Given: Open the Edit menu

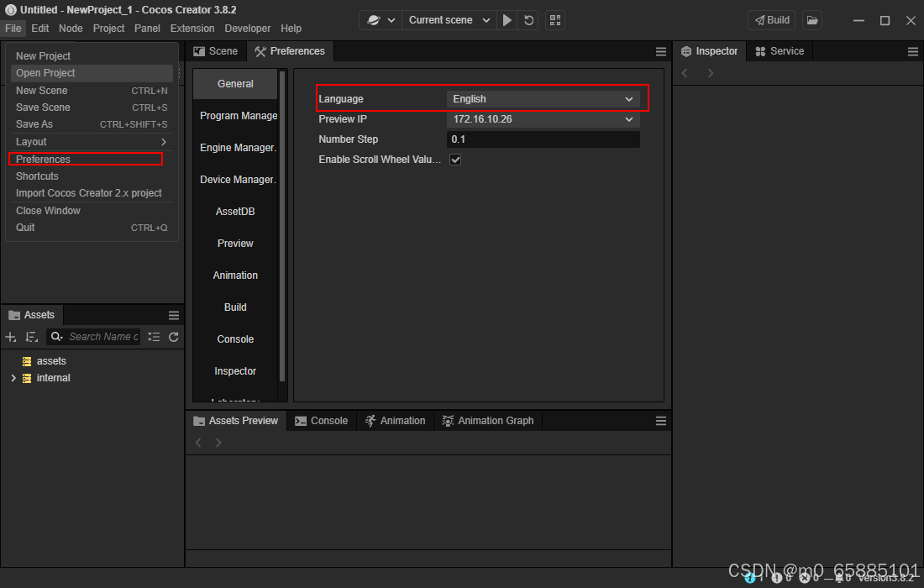Looking at the screenshot, I should (40, 29).
